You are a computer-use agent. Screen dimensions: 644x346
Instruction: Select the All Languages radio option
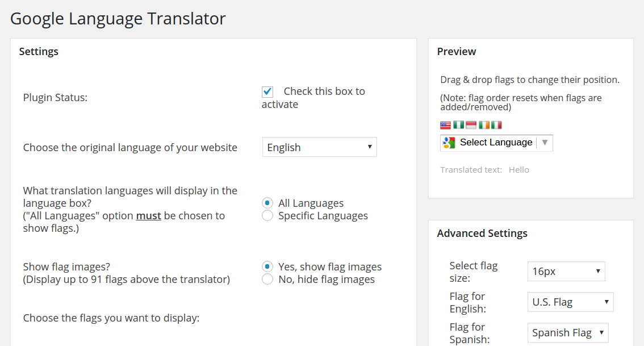[x=267, y=203]
